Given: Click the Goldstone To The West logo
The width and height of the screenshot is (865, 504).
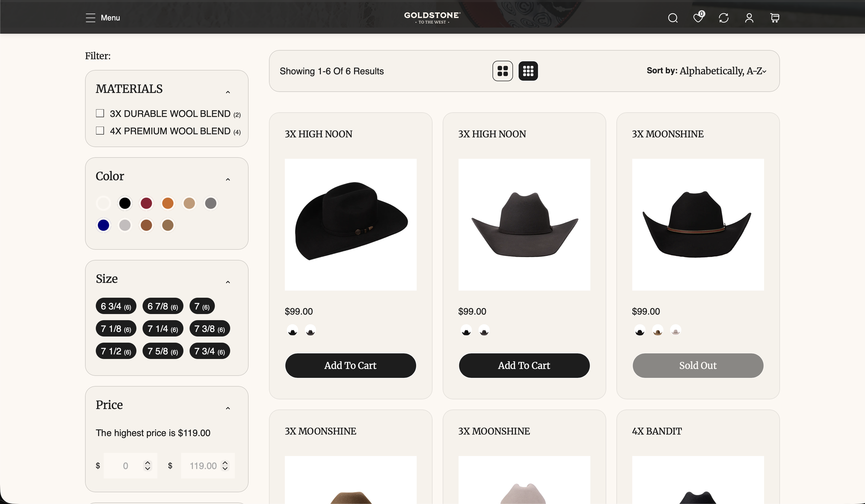Looking at the screenshot, I should [x=432, y=18].
